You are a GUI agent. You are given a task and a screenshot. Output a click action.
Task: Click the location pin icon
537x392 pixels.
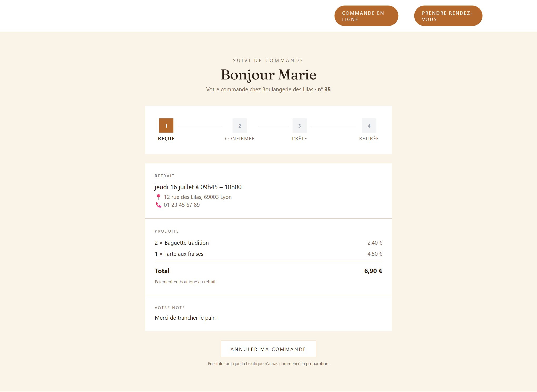pos(158,197)
